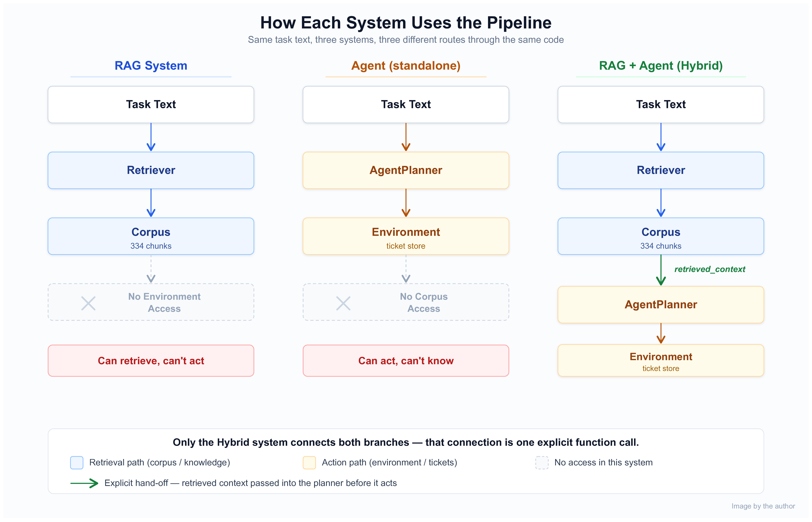The width and height of the screenshot is (812, 522).
Task: Click the AgentPlanner box in the Hybrid column
Action: [x=661, y=305]
